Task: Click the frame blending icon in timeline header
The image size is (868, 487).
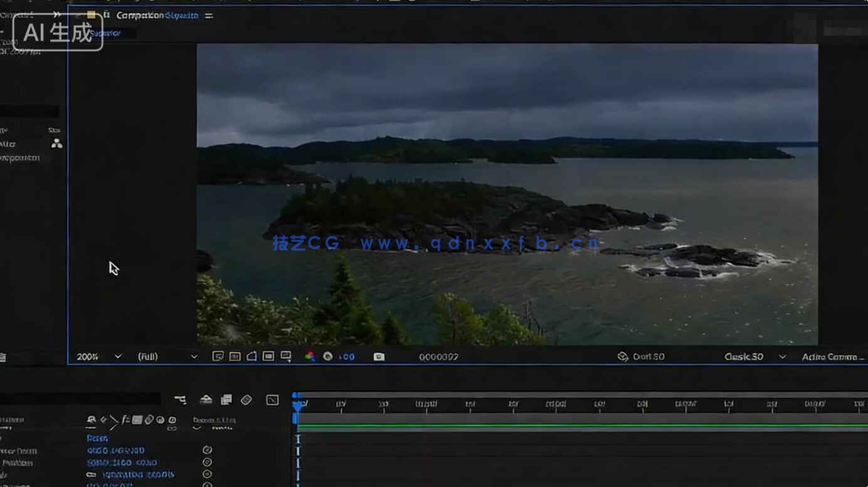Action: (226, 400)
